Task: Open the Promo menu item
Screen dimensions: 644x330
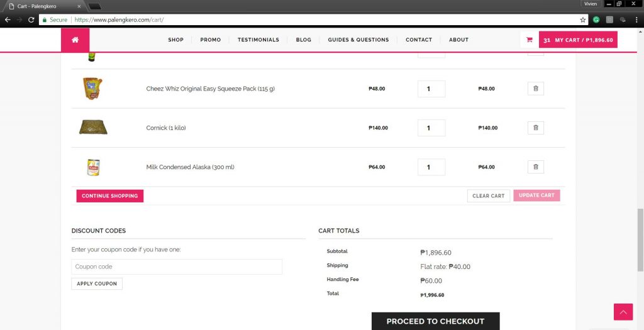Action: pos(211,40)
